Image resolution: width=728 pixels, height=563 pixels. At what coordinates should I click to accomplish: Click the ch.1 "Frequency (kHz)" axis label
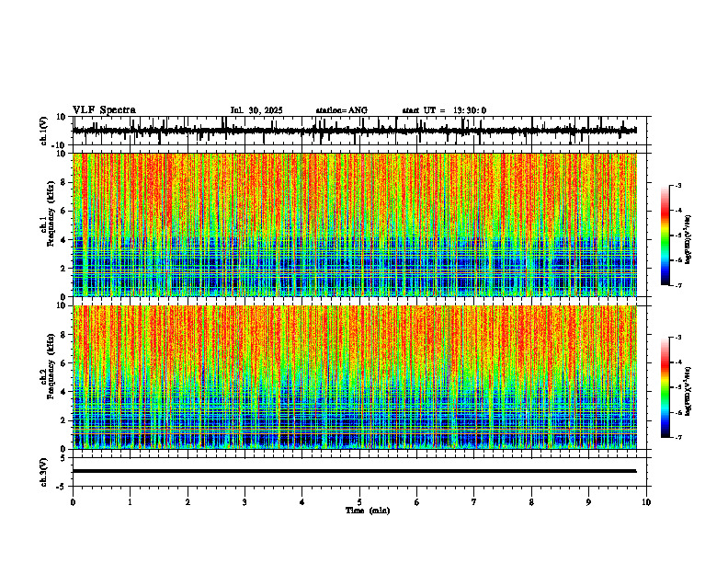pyautogui.click(x=51, y=213)
